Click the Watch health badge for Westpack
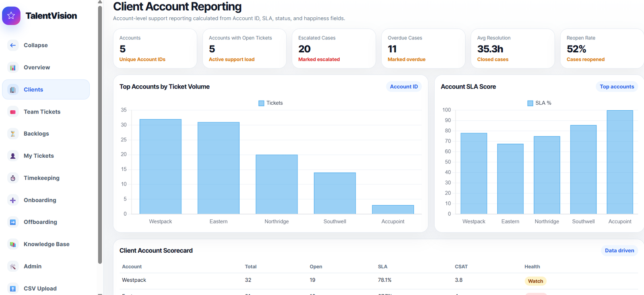 (x=535, y=281)
